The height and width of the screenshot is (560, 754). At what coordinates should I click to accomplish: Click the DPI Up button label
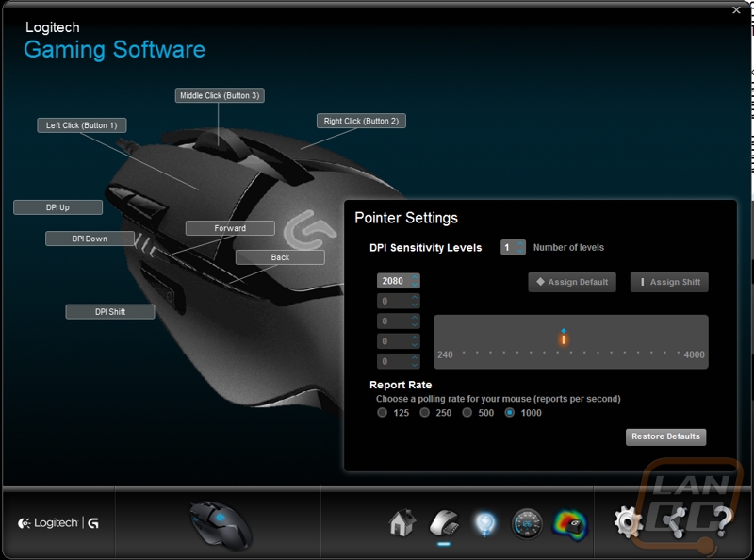click(x=57, y=207)
